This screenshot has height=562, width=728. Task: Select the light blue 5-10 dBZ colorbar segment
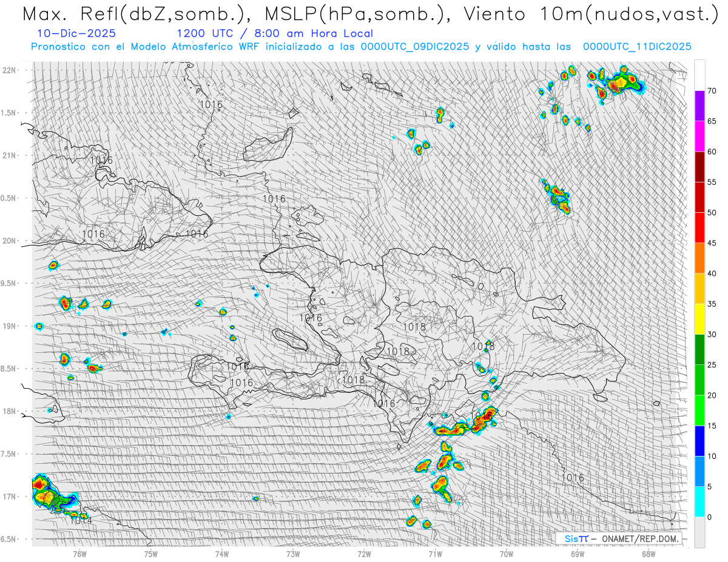(699, 471)
